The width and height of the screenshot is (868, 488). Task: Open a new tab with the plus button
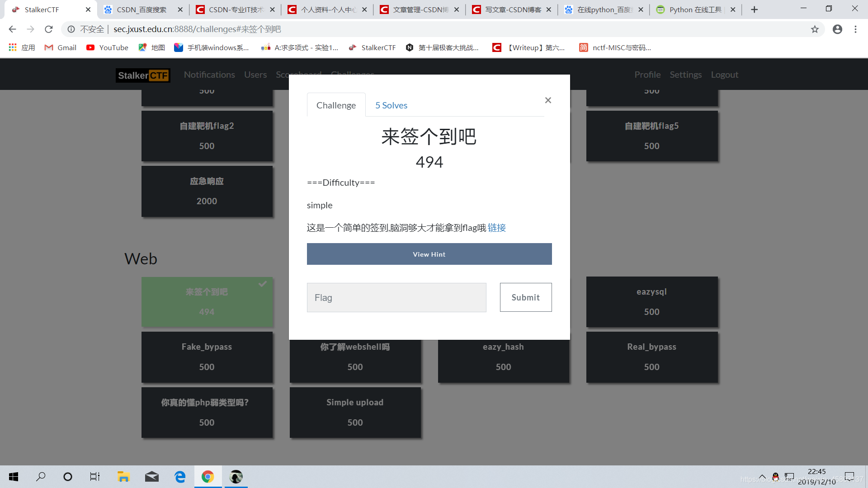tap(754, 9)
